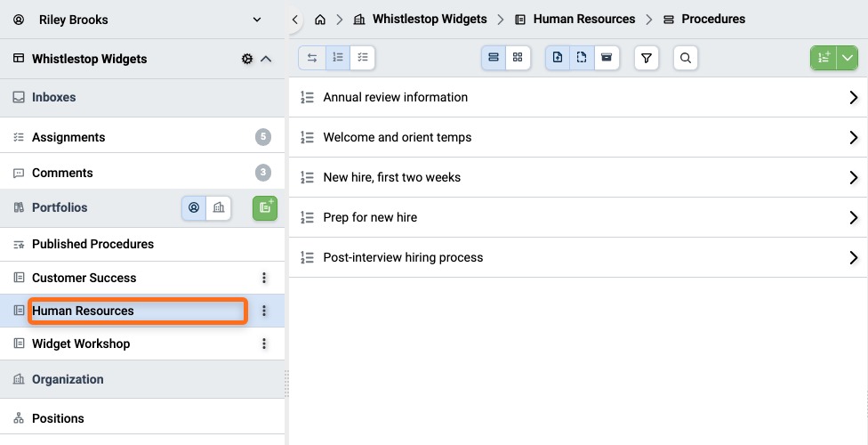Open Customer Success three-dot menu
This screenshot has width=868, height=445.
(264, 278)
